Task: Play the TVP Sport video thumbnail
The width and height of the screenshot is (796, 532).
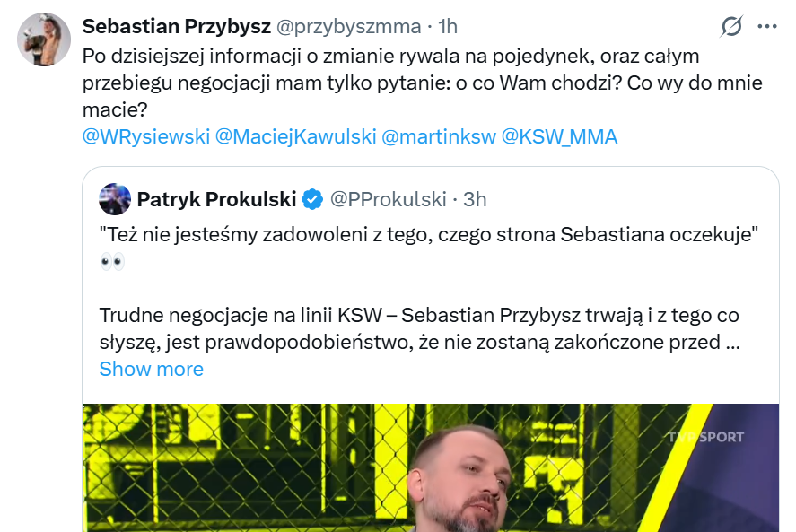Action: [x=431, y=468]
